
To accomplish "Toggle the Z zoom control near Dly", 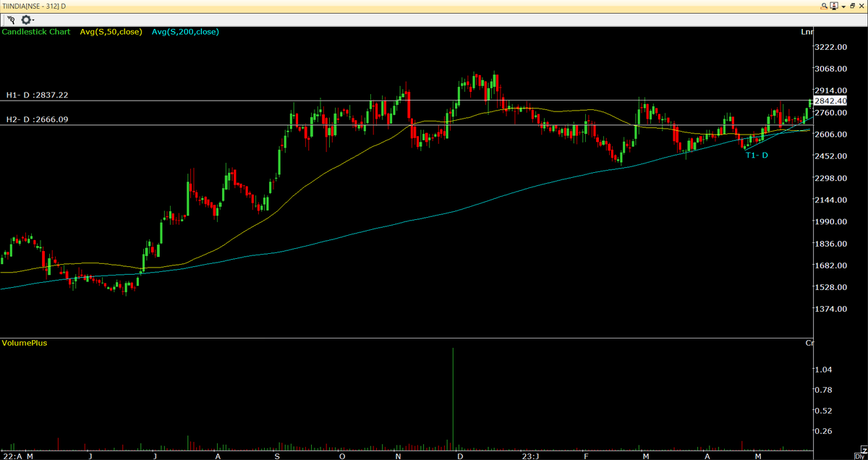I will tap(864, 450).
